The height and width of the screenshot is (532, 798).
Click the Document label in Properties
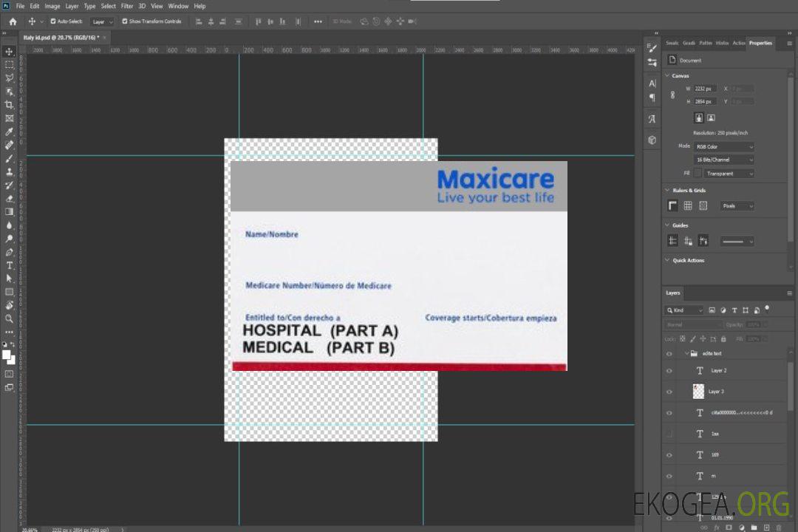click(690, 61)
